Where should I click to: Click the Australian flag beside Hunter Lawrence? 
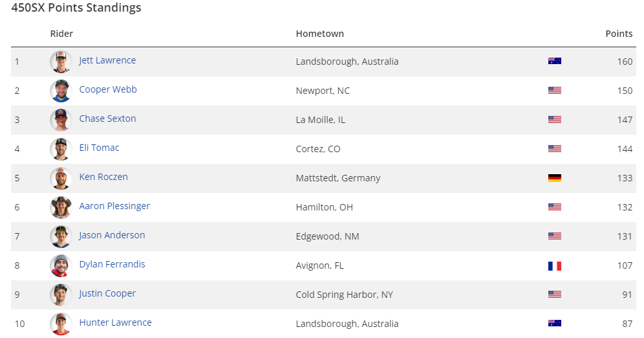pyautogui.click(x=554, y=323)
